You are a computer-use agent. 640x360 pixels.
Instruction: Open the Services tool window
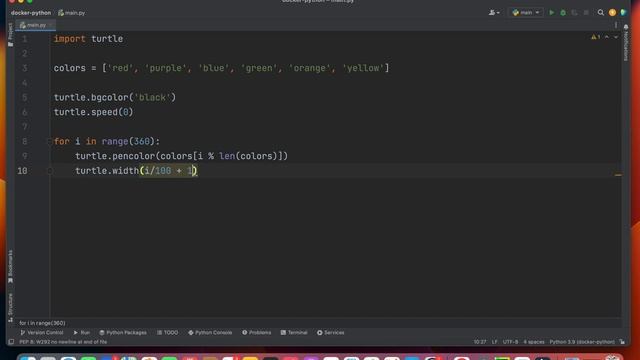pyautogui.click(x=331, y=333)
